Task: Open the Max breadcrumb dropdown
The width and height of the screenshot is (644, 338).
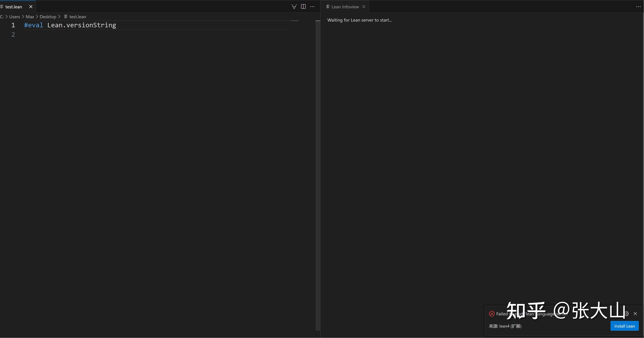Action: click(30, 17)
